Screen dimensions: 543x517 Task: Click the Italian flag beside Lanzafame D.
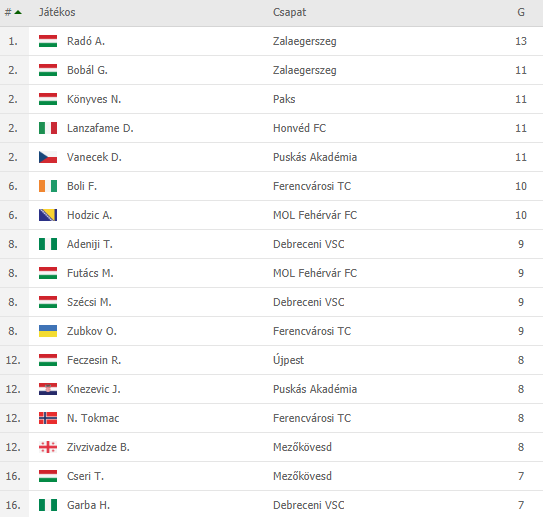pyautogui.click(x=48, y=128)
